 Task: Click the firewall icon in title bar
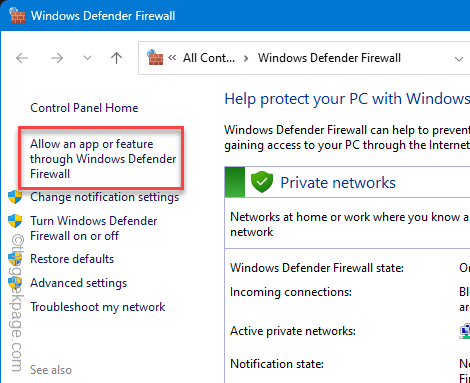[17, 15]
